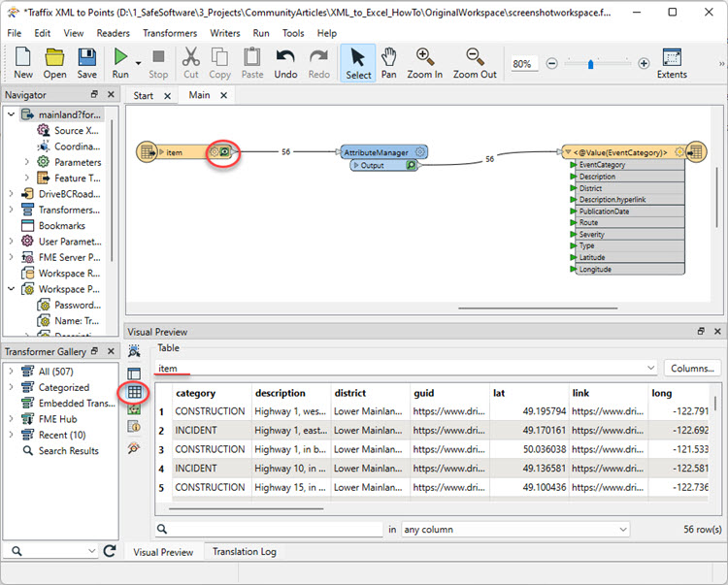Screen dimensions: 728x585
Task: Click the Columns... button
Action: point(692,368)
